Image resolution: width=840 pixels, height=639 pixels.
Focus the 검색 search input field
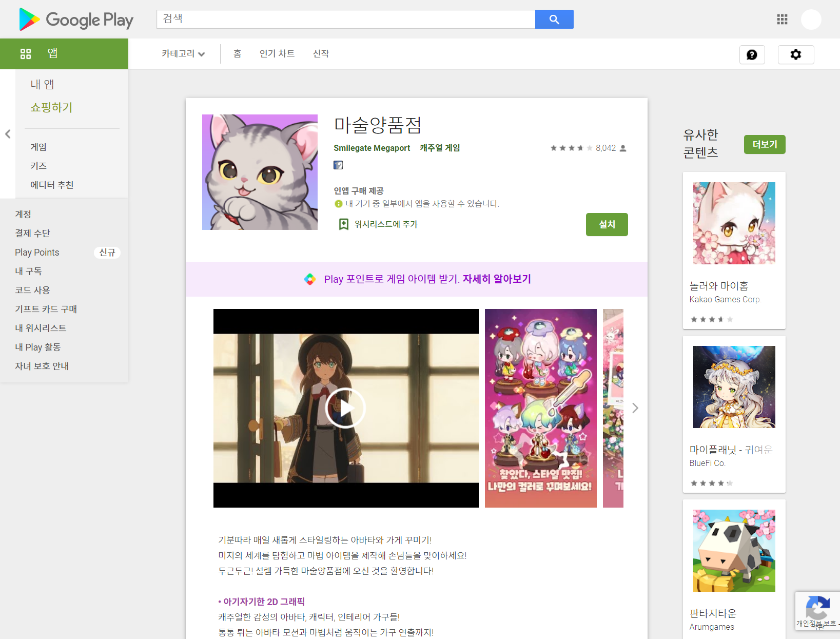pyautogui.click(x=346, y=19)
